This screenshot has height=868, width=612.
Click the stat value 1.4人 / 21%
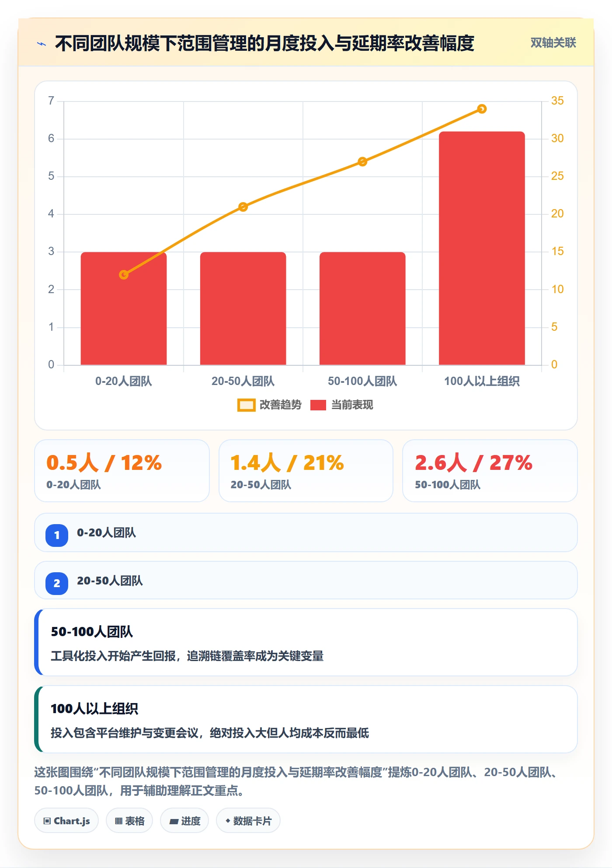[287, 463]
